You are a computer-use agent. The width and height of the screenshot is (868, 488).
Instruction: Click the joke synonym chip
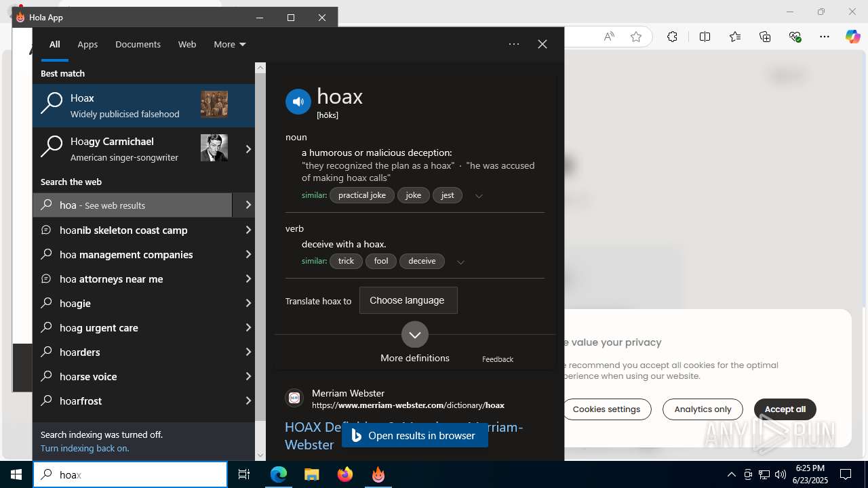tap(414, 195)
